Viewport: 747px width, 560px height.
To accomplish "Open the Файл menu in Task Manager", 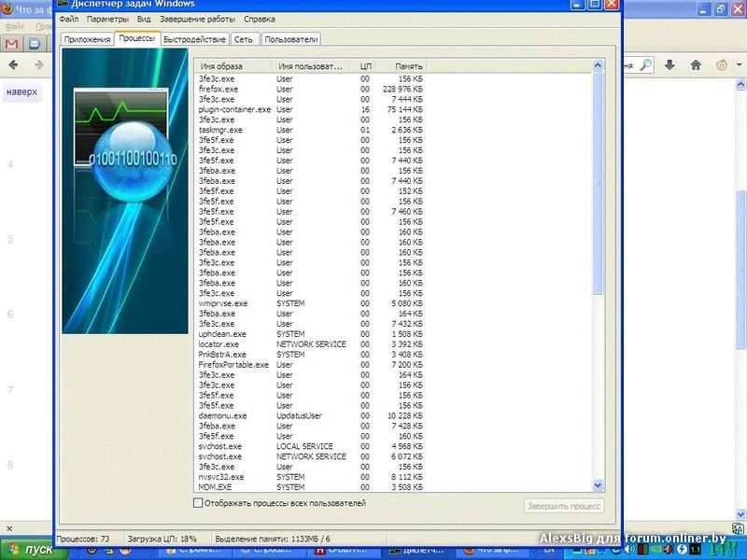I will [x=69, y=19].
